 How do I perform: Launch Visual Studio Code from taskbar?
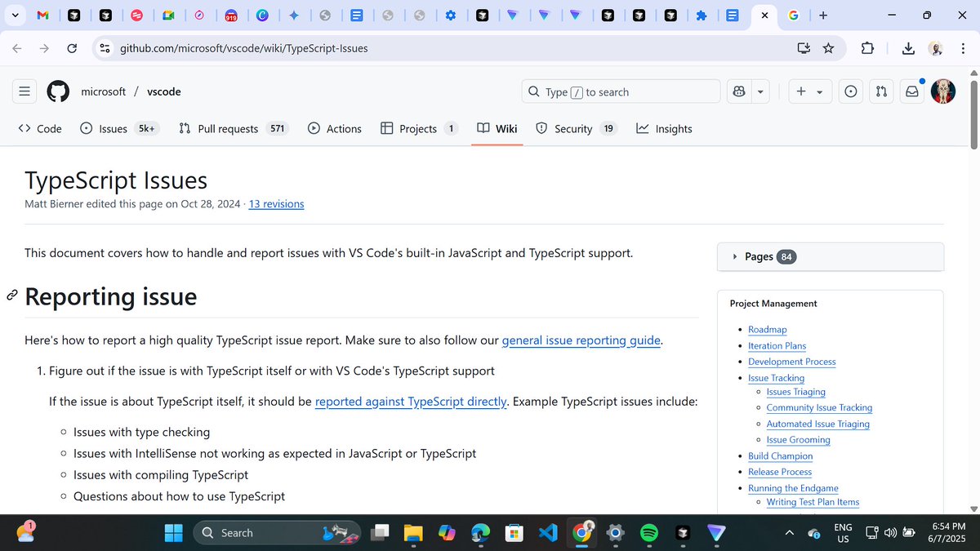tap(547, 533)
